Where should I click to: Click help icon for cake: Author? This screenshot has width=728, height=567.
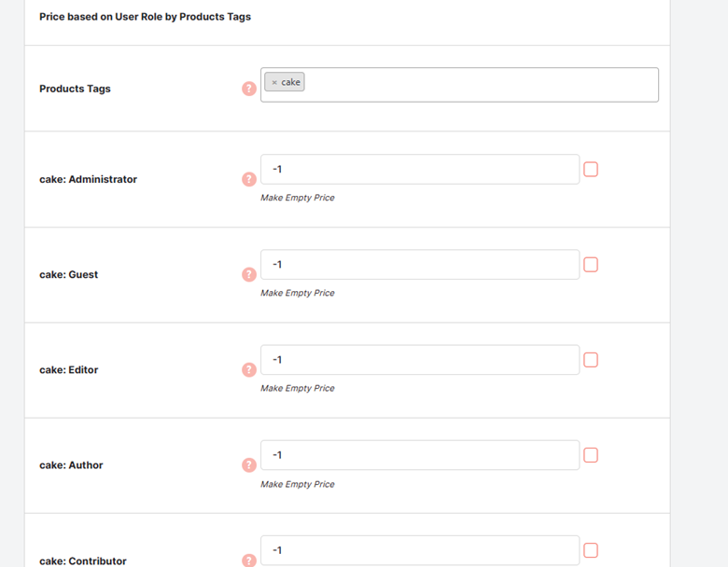(x=249, y=465)
